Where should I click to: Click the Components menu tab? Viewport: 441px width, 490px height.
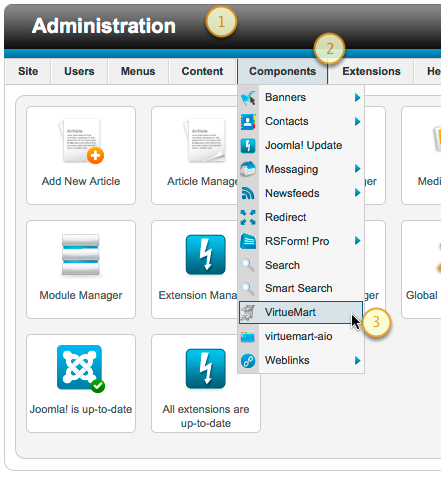[282, 71]
